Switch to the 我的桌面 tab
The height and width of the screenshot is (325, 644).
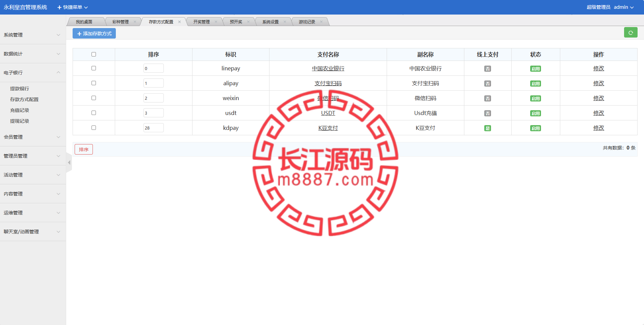pyautogui.click(x=84, y=22)
